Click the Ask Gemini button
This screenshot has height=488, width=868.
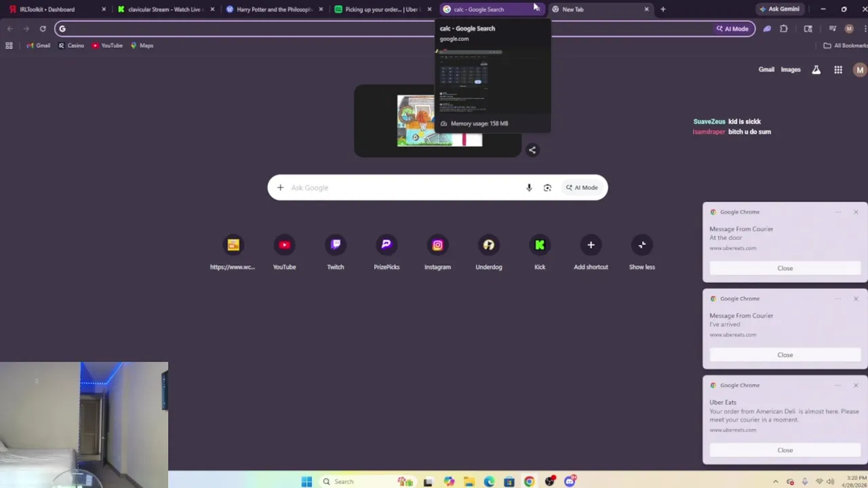pos(779,9)
